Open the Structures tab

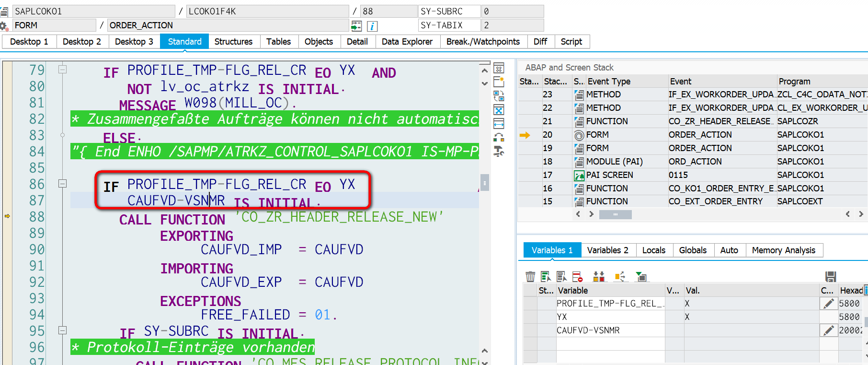pos(233,42)
